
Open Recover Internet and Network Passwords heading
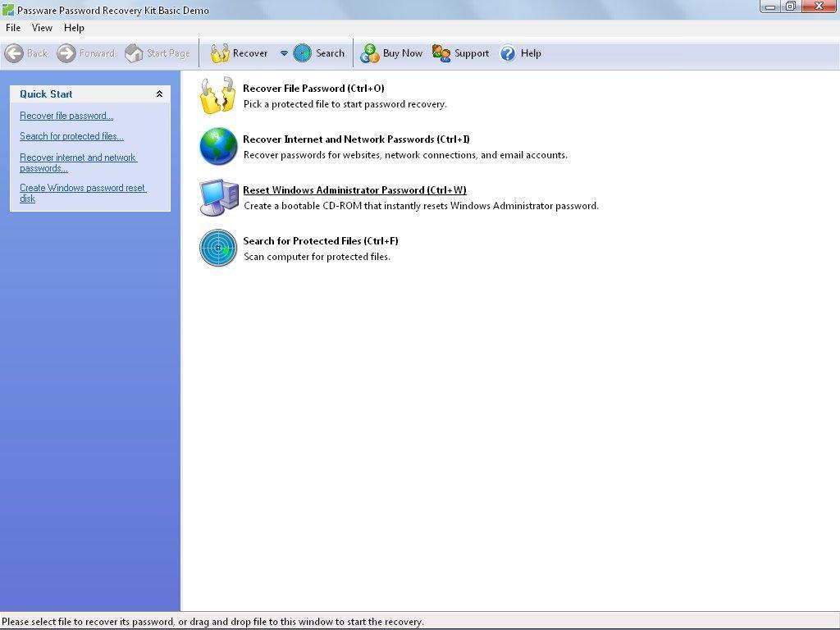tap(356, 139)
